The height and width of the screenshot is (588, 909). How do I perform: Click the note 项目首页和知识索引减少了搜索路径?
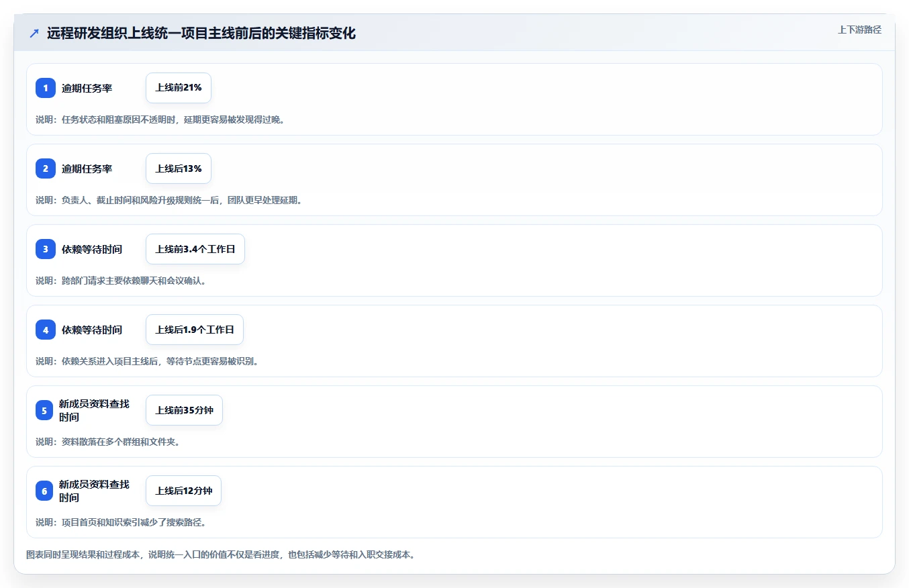coord(121,522)
